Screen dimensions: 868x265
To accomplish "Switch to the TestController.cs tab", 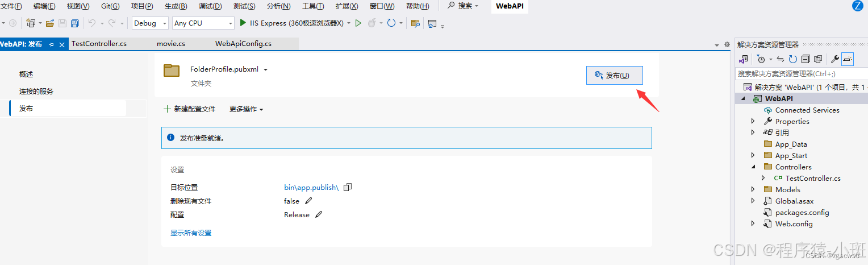I will coord(99,44).
